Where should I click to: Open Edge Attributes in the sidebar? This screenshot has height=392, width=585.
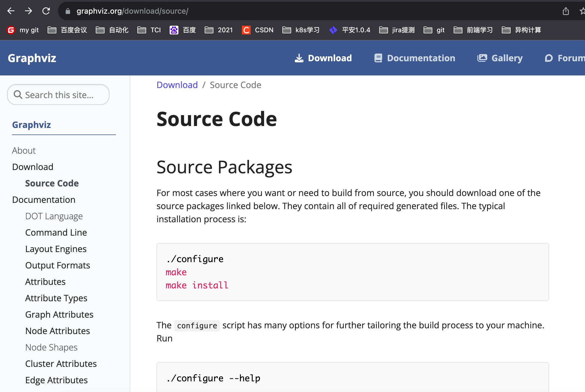pyautogui.click(x=56, y=380)
